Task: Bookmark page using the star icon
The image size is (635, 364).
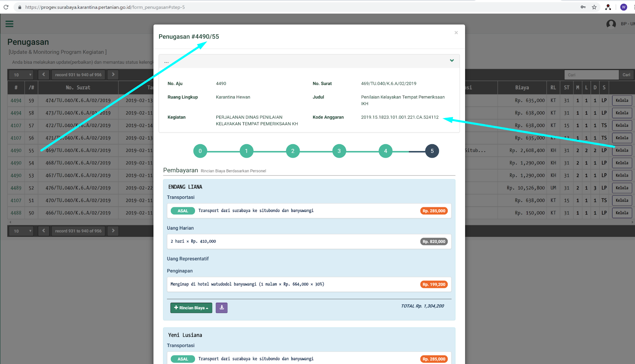Action: coord(594,7)
